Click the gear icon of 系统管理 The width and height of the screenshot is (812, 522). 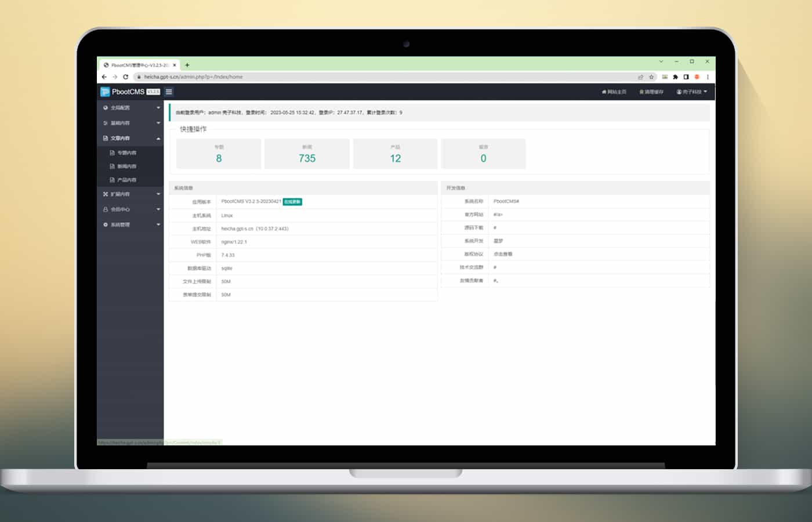[106, 224]
